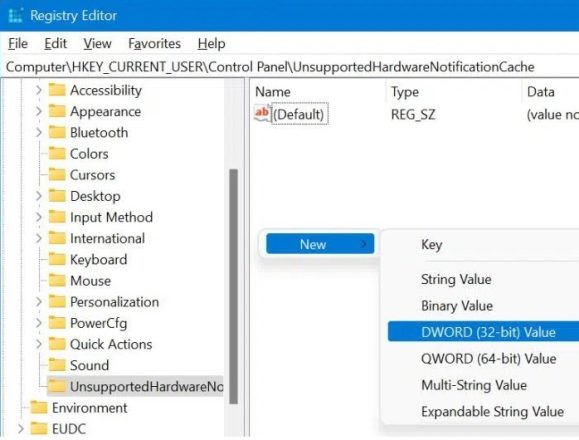Select the Accessibility folder icon
The width and height of the screenshot is (579, 440).
[x=57, y=90]
